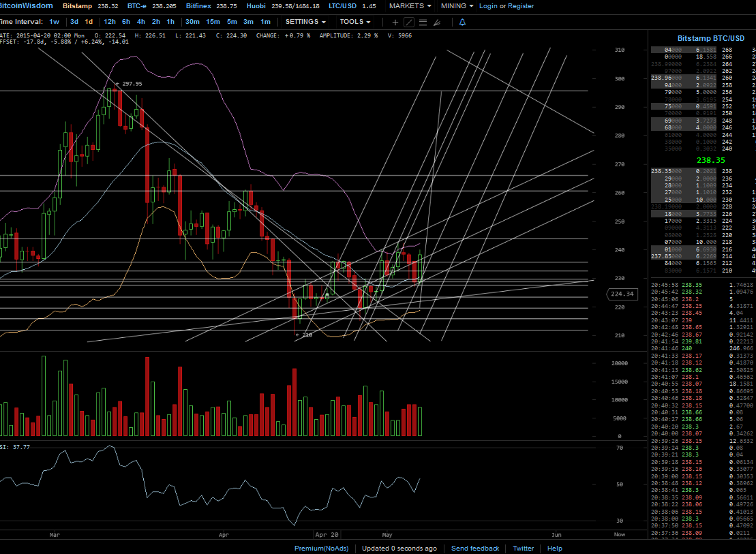
Task: Select the Bitstamp market link
Action: click(77, 5)
